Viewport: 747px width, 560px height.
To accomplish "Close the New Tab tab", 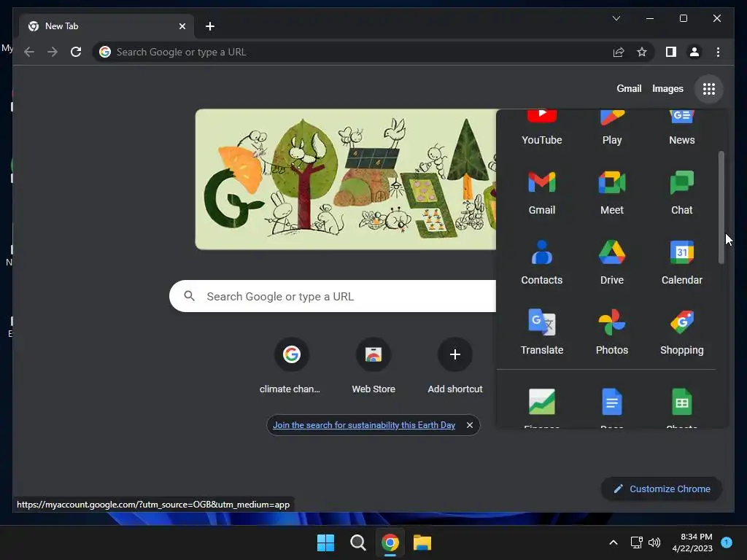I will click(182, 26).
